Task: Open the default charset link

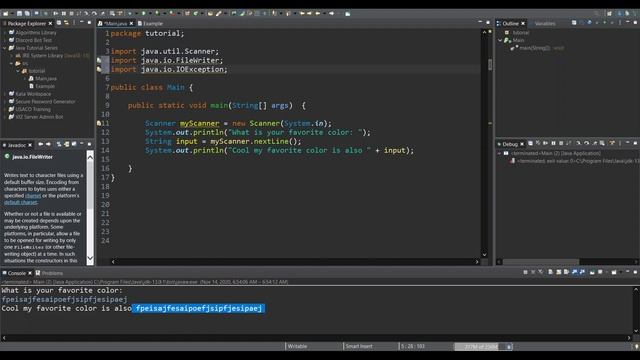Action: (21, 202)
